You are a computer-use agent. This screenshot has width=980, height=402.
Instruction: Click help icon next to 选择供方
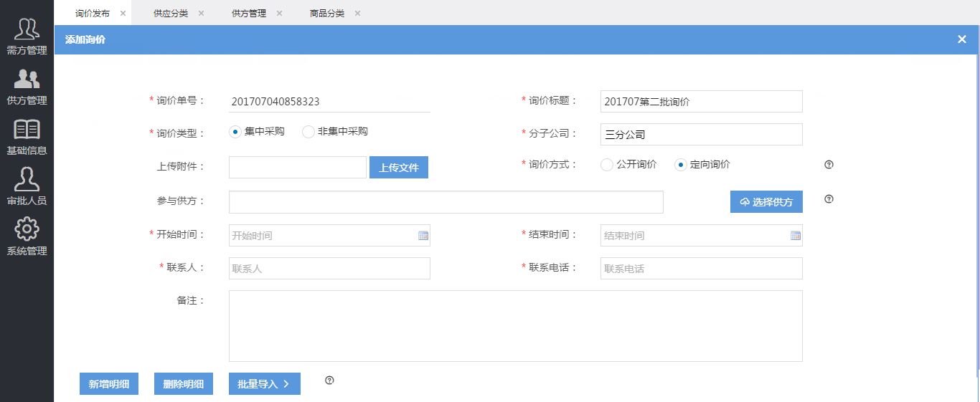pos(829,199)
